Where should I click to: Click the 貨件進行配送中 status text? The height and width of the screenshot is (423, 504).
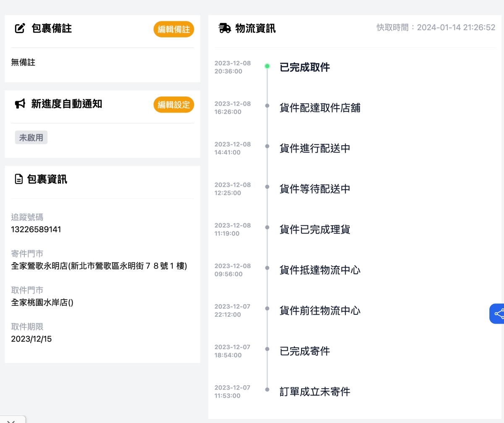click(315, 149)
